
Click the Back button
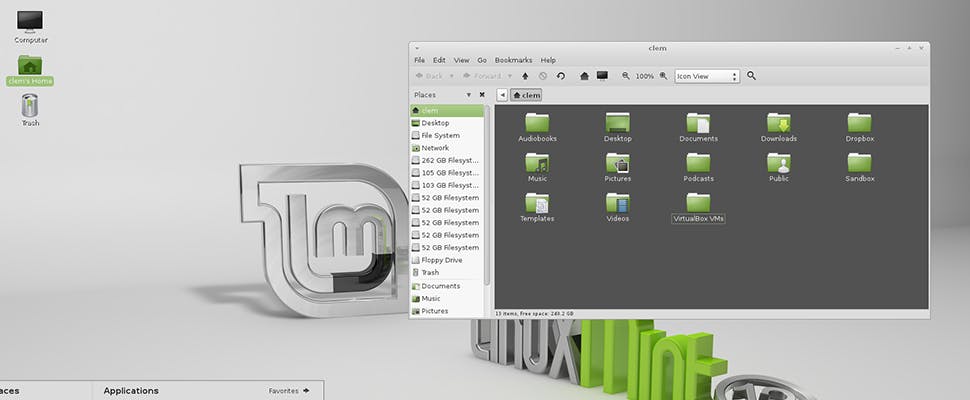point(429,76)
